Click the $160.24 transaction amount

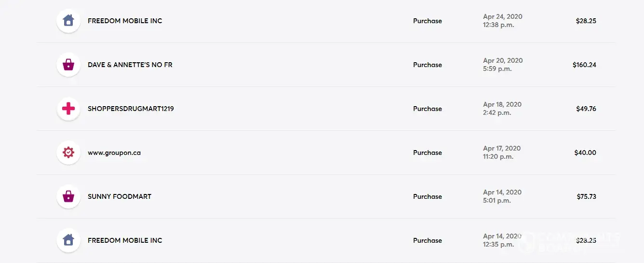584,65
